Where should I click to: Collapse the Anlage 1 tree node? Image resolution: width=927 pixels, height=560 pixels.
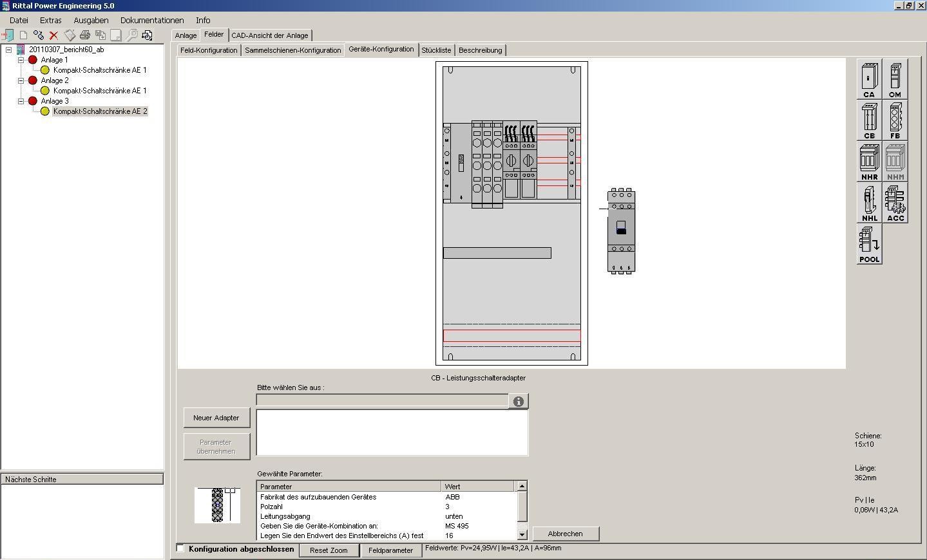click(x=21, y=60)
